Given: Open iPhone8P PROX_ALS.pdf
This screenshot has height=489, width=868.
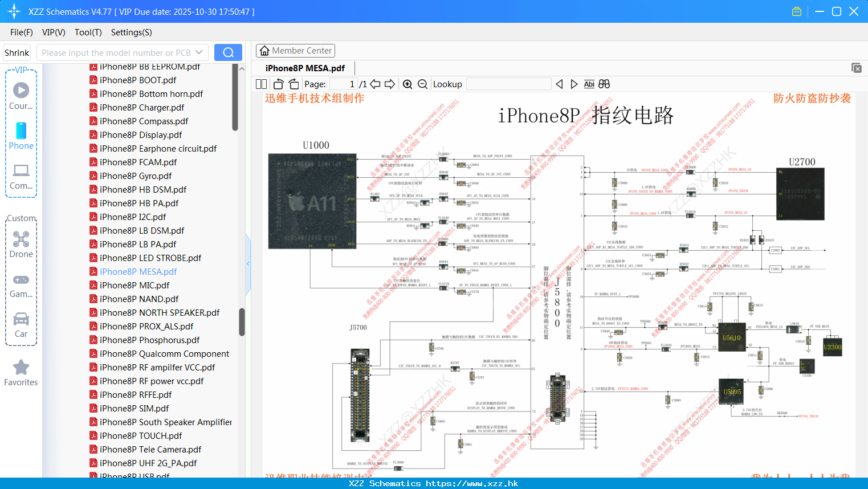Looking at the screenshot, I should click(146, 327).
